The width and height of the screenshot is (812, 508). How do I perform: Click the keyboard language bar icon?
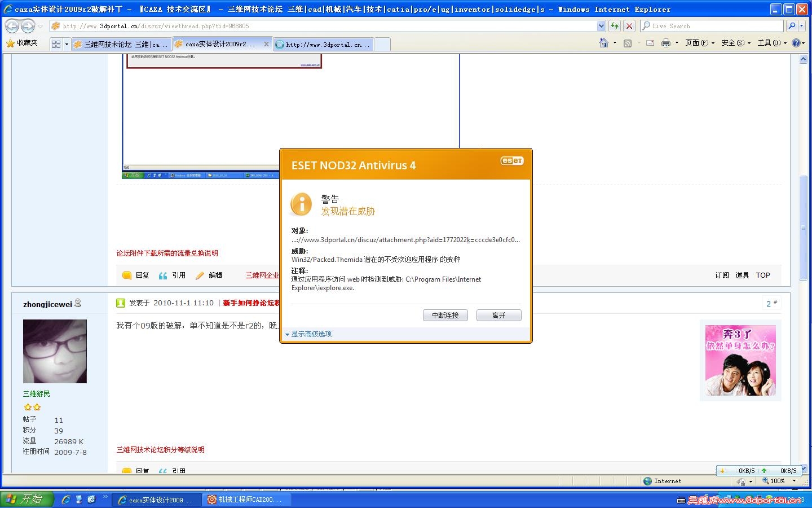point(681,500)
